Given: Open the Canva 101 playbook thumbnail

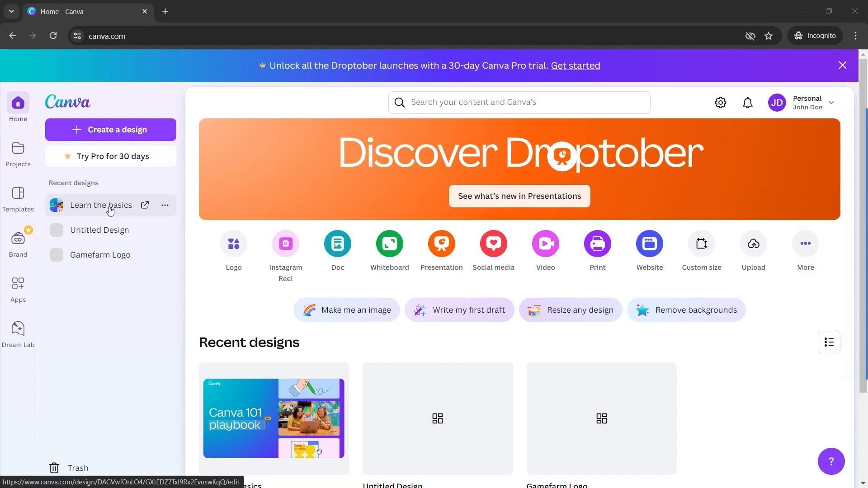Looking at the screenshot, I should (x=274, y=418).
